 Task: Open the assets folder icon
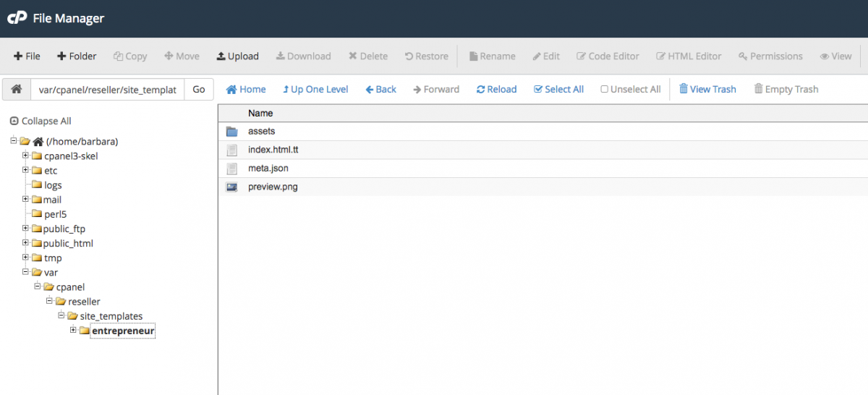pos(231,132)
